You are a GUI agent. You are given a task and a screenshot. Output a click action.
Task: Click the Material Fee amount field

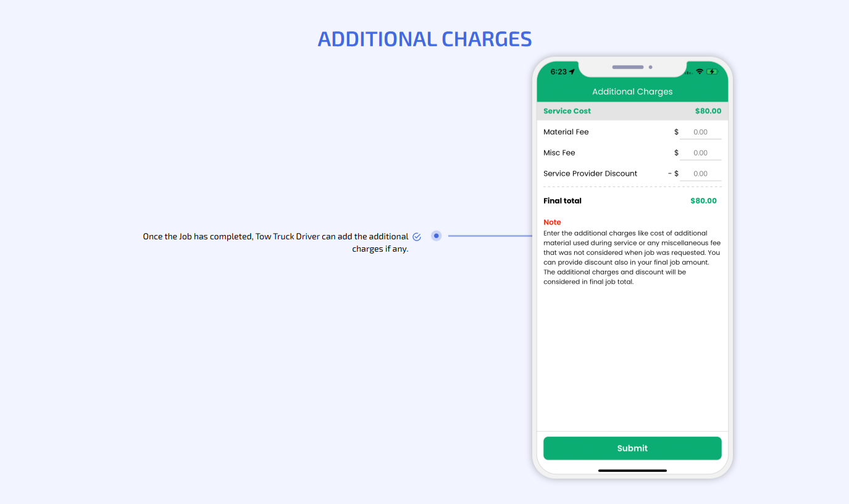700,132
